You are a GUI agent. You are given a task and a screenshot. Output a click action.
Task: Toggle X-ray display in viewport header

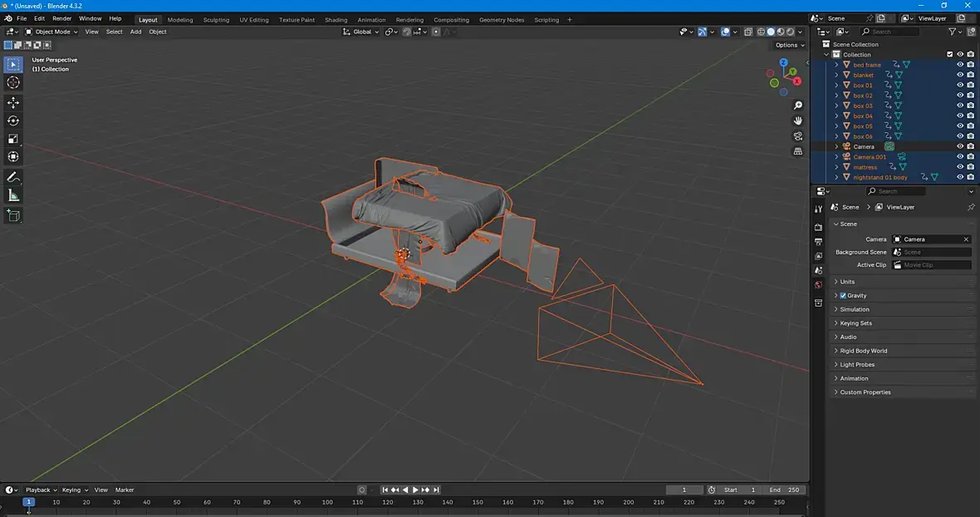(x=748, y=32)
